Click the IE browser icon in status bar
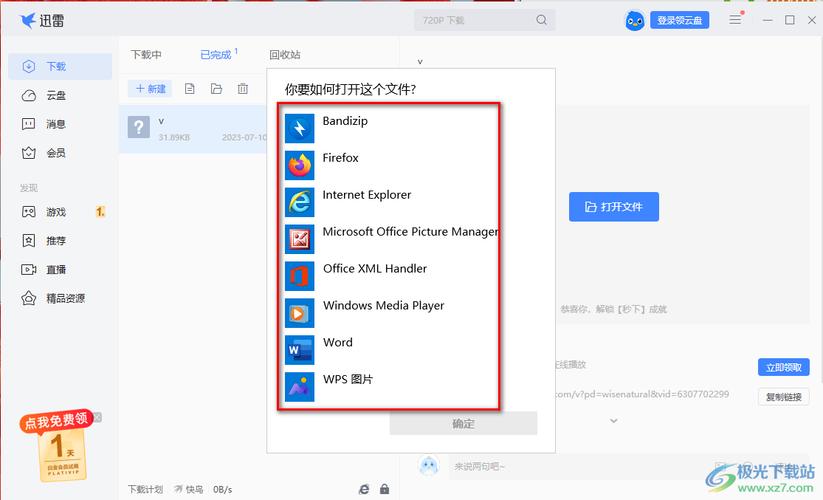Screen dimensions: 823x500 coord(363,489)
